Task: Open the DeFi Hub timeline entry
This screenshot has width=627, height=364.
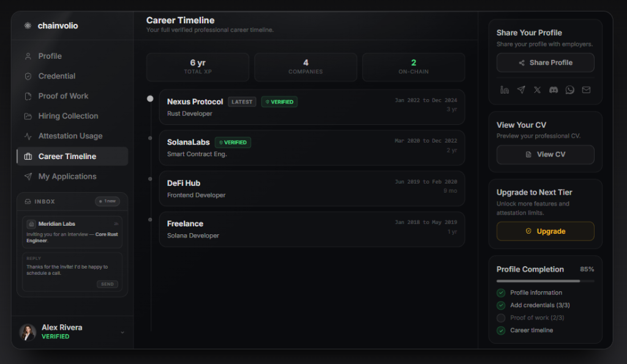Action: coord(312,188)
